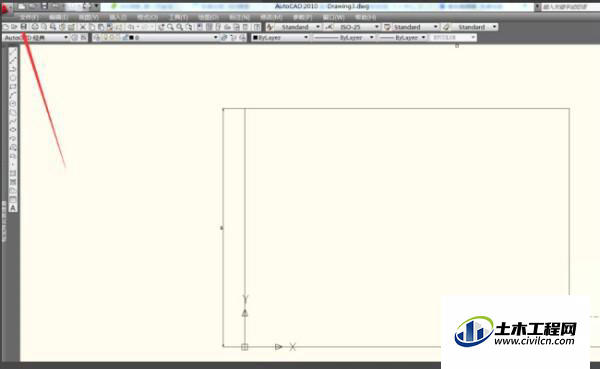Image resolution: width=600 pixels, height=369 pixels.
Task: Select Polyline tool in Draw toolbar
Action: pyautogui.click(x=13, y=69)
